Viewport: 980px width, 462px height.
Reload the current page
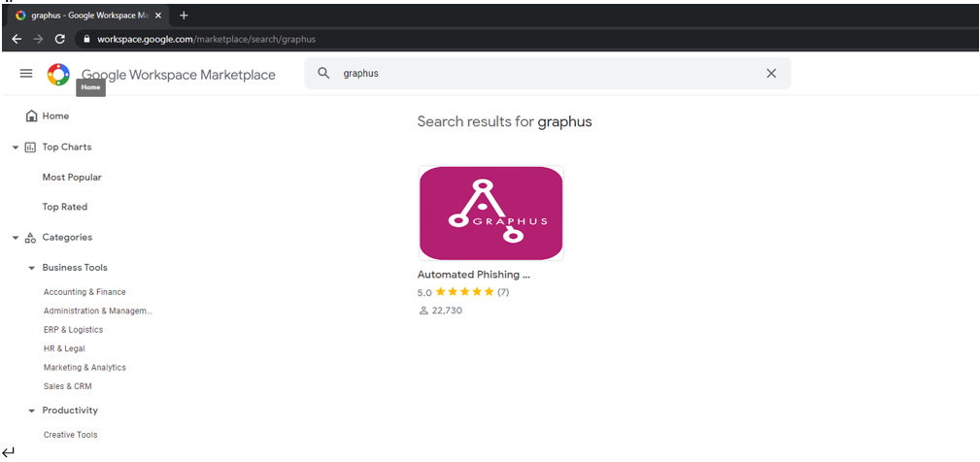click(x=60, y=39)
